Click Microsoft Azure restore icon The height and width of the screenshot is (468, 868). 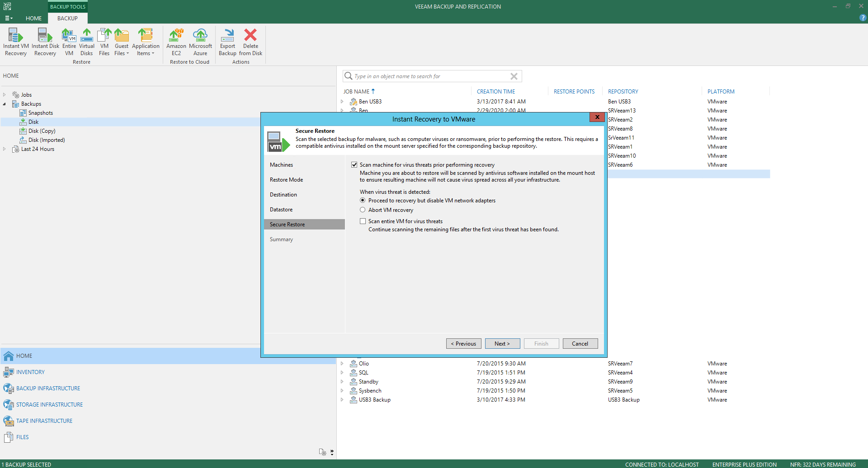(x=200, y=42)
